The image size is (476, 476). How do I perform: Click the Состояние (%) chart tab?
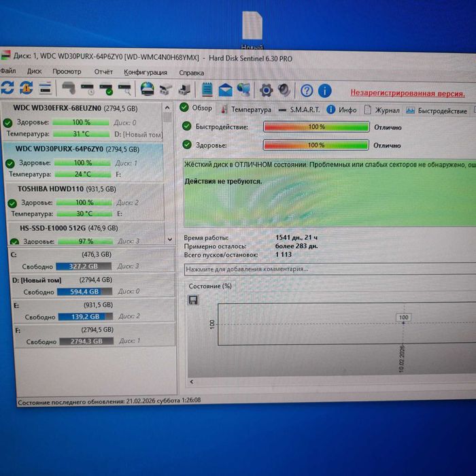pyautogui.click(x=210, y=286)
